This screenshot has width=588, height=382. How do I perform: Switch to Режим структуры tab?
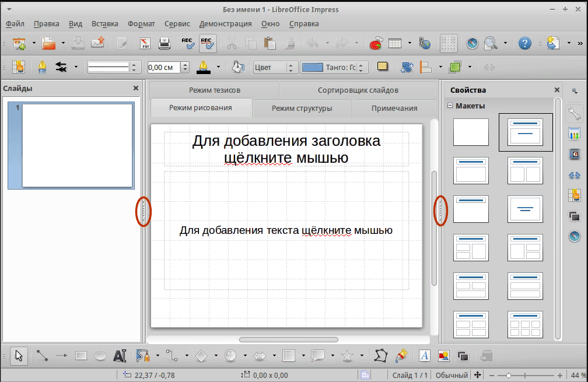tap(302, 108)
